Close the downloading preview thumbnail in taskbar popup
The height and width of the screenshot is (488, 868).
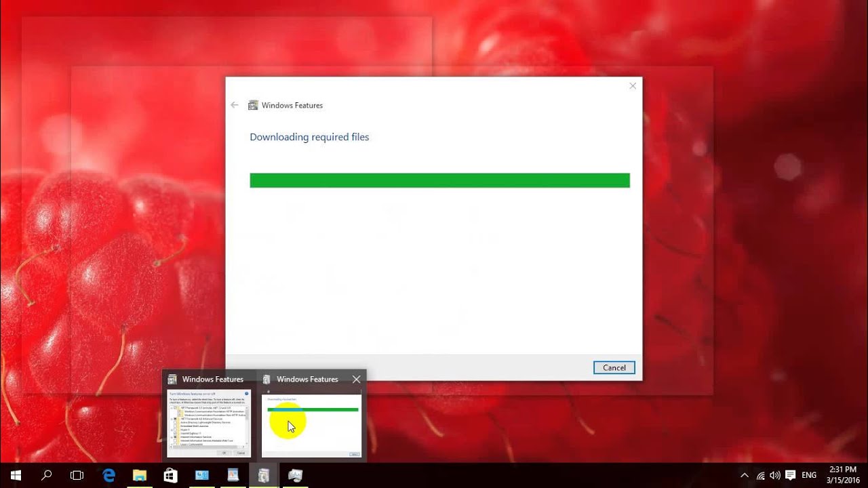356,380
